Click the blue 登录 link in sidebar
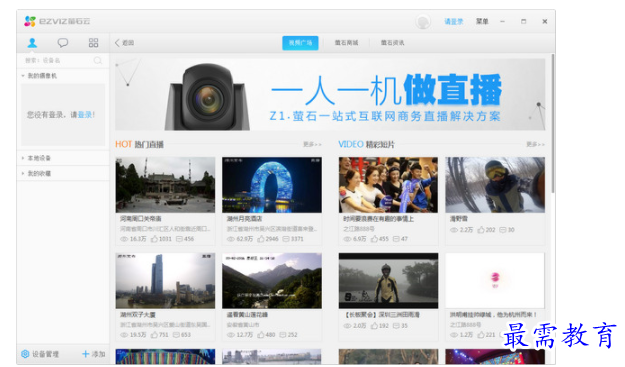The height and width of the screenshot is (367, 625). tap(85, 115)
